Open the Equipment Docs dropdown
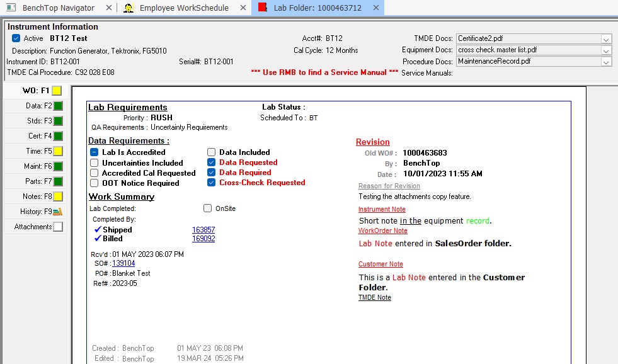The height and width of the screenshot is (364, 618). (x=606, y=50)
